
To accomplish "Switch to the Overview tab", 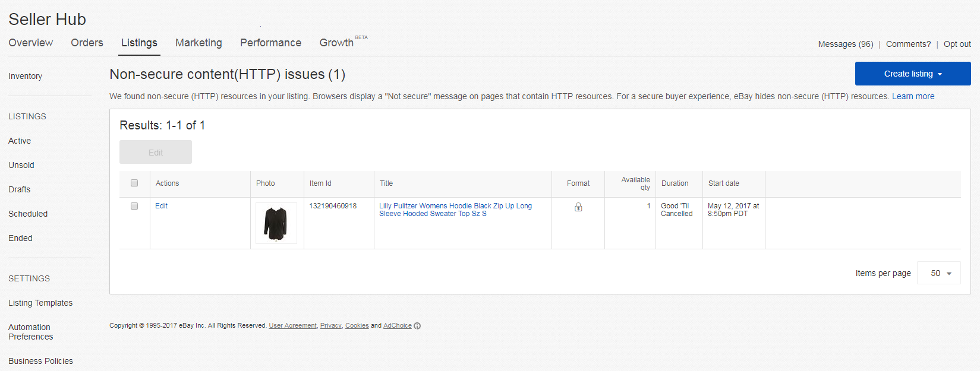I will coord(31,43).
